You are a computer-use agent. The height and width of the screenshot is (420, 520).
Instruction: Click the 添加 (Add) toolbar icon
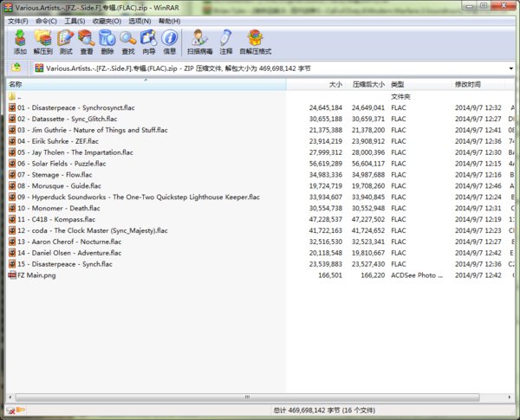pyautogui.click(x=20, y=42)
